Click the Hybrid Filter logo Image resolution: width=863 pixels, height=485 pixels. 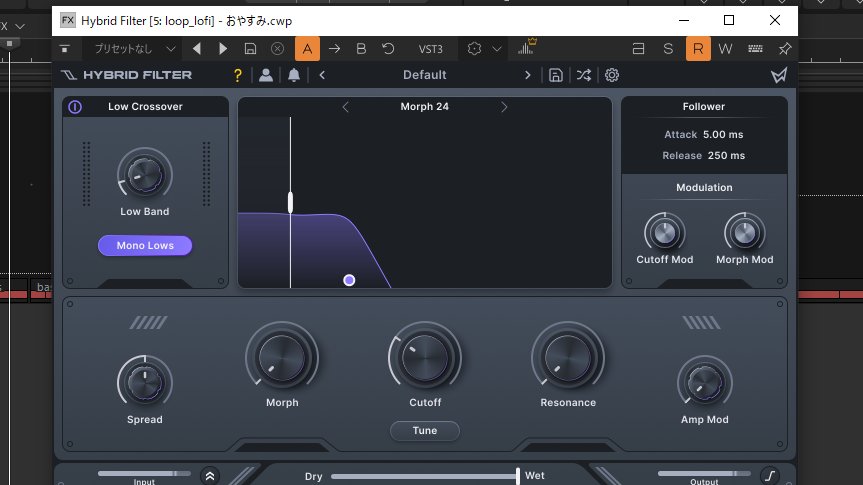127,75
